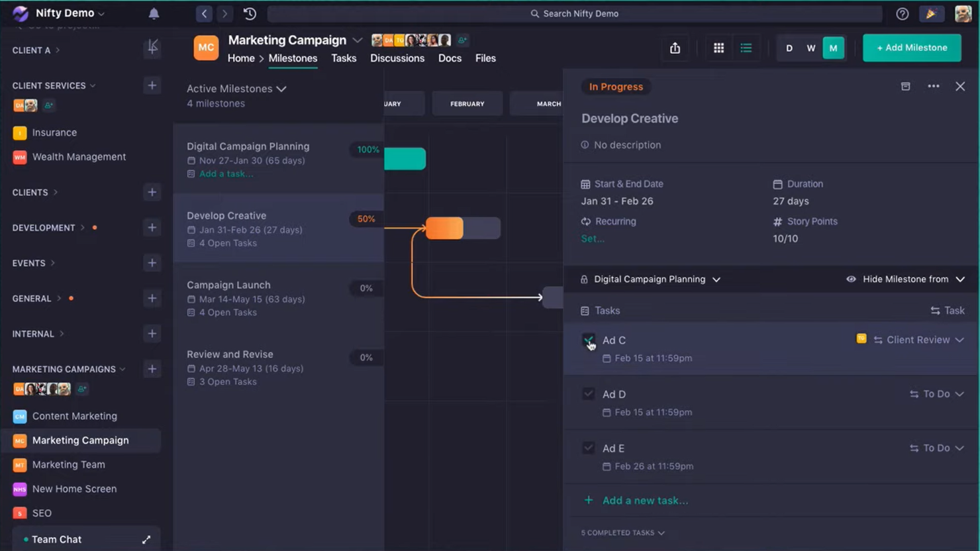Click the share/export milestone icon
Image resolution: width=980 pixels, height=551 pixels.
pos(675,48)
